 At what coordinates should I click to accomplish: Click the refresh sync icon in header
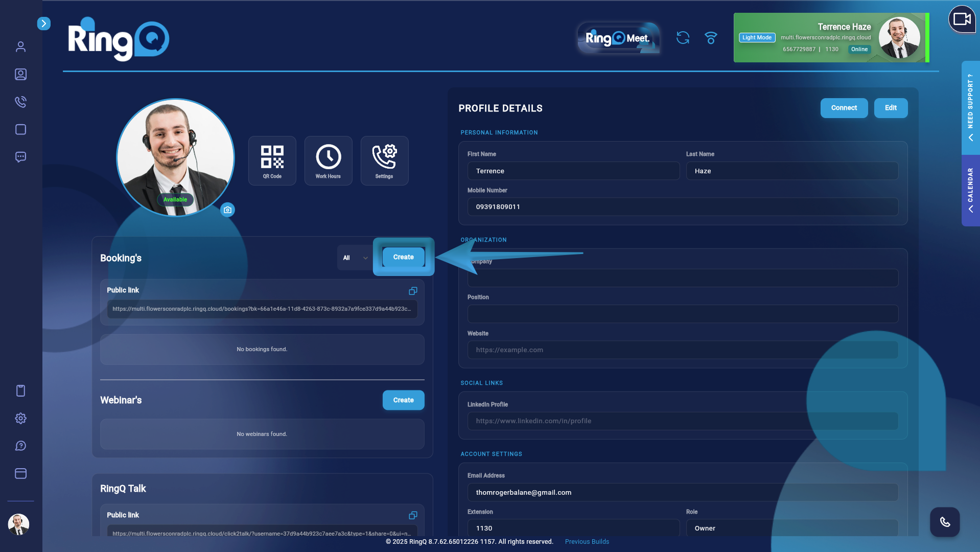683,38
